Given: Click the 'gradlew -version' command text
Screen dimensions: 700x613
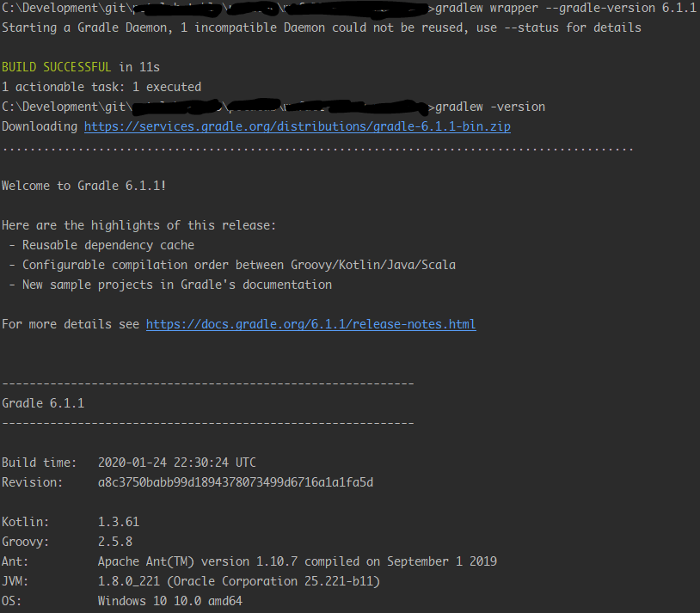Looking at the screenshot, I should (490, 107).
